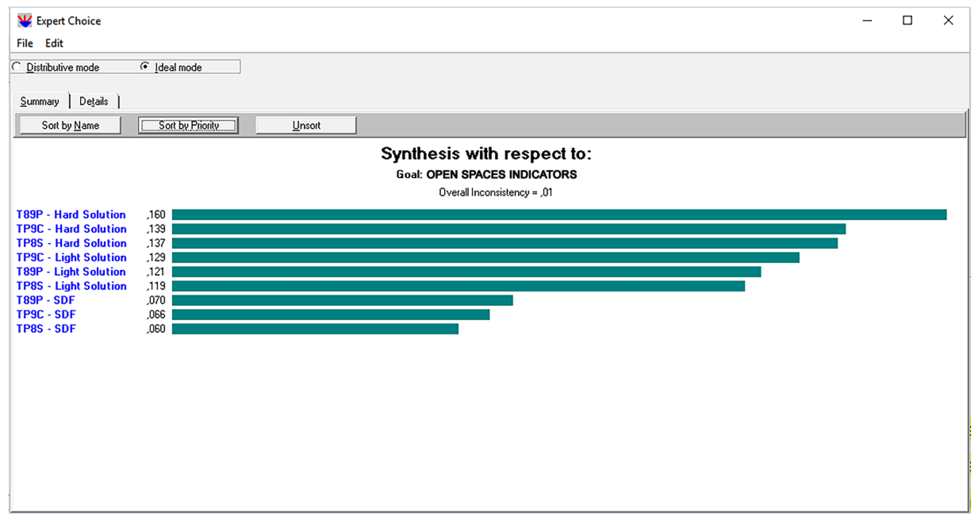This screenshot has width=980, height=522.
Task: Select the Distributive mode radio button
Action: point(17,67)
